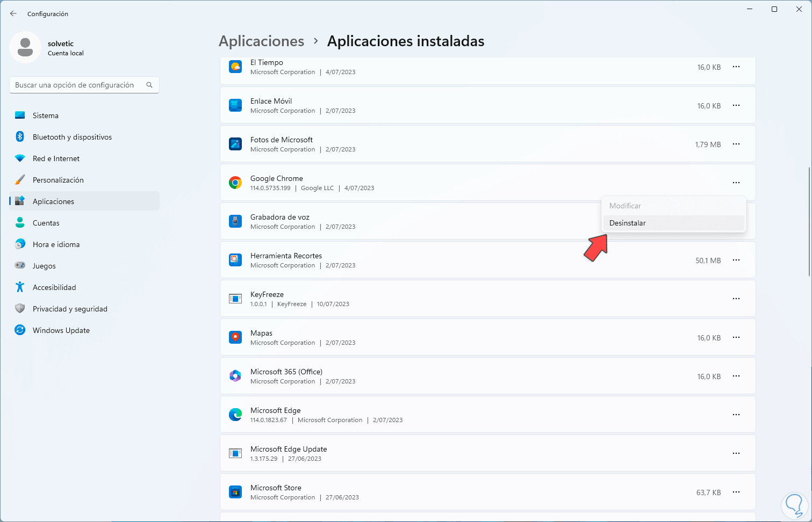The height and width of the screenshot is (522, 812).
Task: Click the Microsoft Store app icon
Action: tap(235, 492)
